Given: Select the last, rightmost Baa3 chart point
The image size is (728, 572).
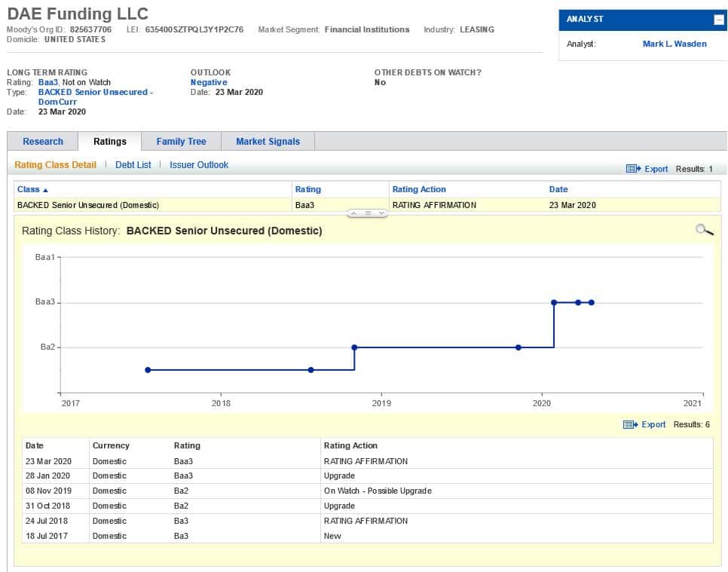Looking at the screenshot, I should [x=591, y=302].
